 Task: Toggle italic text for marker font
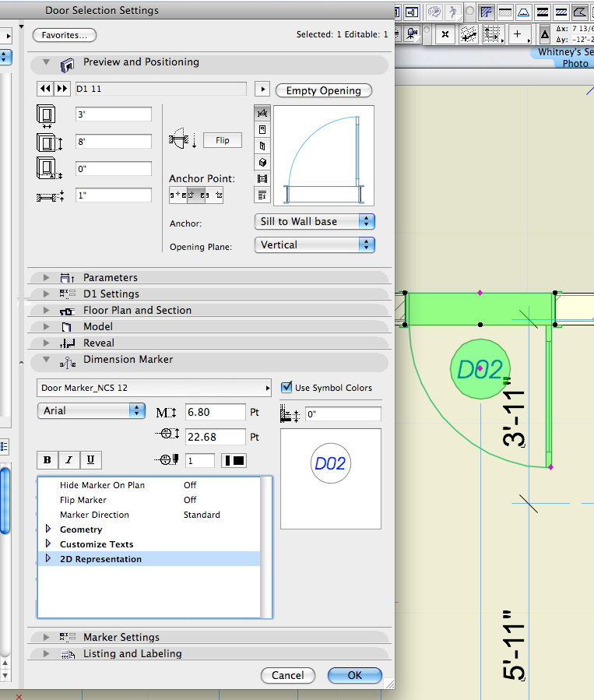click(x=69, y=460)
